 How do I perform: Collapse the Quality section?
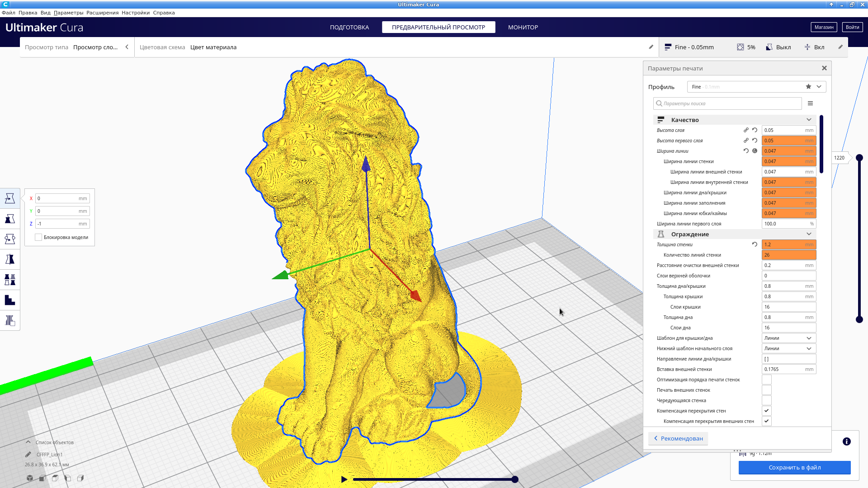coord(809,120)
